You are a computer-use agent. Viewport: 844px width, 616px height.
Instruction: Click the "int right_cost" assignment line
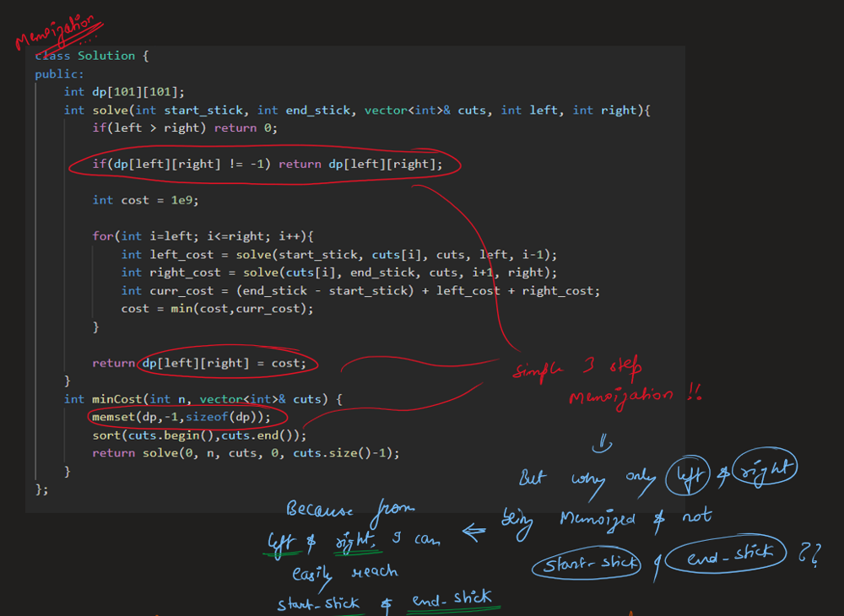click(339, 273)
